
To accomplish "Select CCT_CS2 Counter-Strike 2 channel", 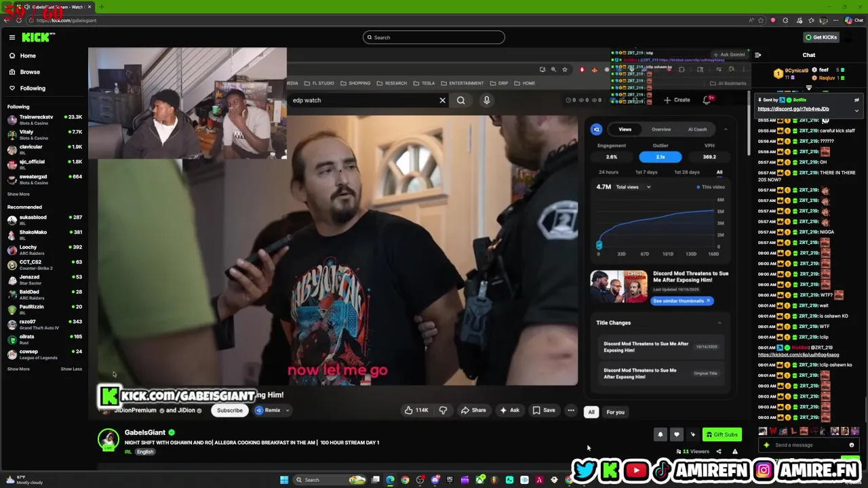I will coord(44,264).
